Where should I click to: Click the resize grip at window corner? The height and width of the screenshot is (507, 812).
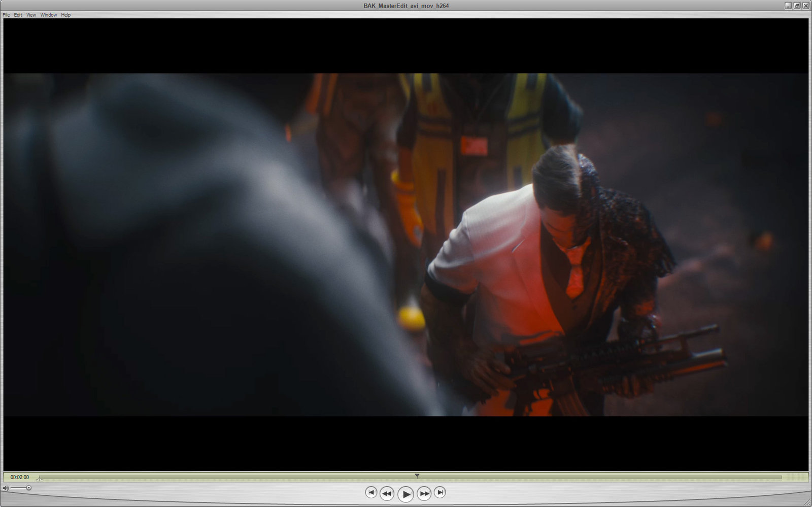coord(806,501)
